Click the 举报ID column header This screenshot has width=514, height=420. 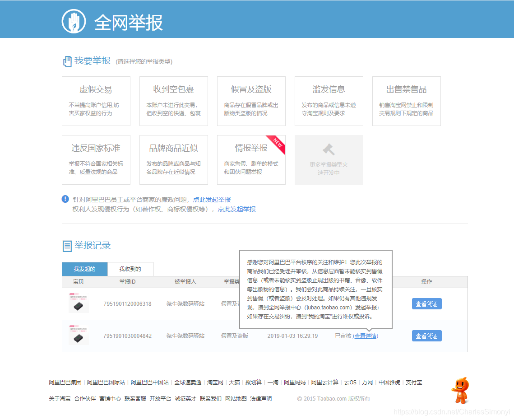coord(128,282)
